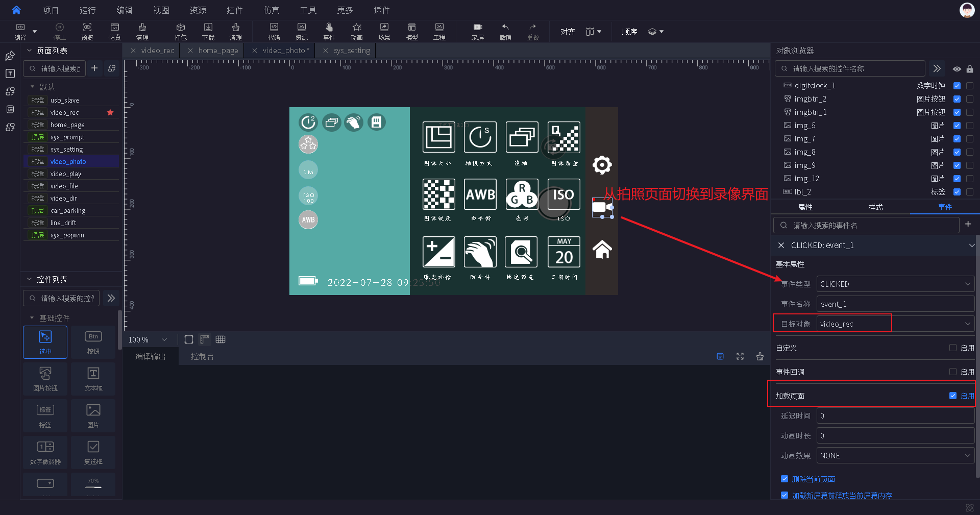Toggle grid display icon below canvas
This screenshot has height=515, width=980.
tap(220, 339)
